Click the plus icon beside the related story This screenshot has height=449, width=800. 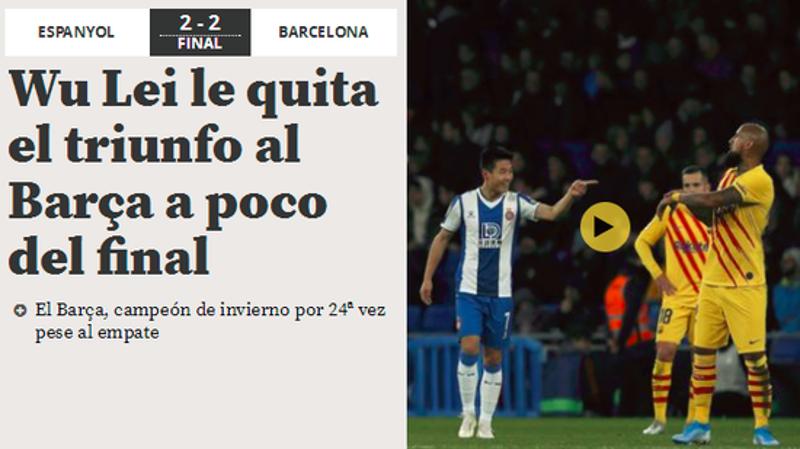[x=20, y=310]
